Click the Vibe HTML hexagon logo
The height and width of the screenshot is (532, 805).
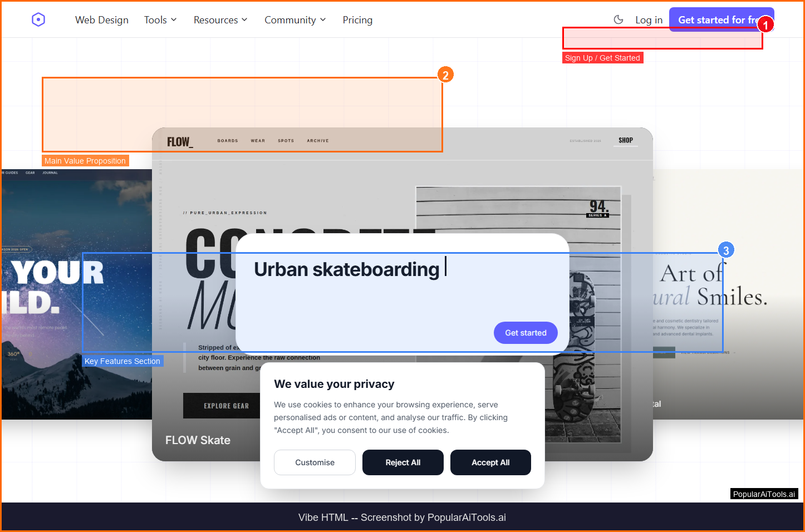38,20
